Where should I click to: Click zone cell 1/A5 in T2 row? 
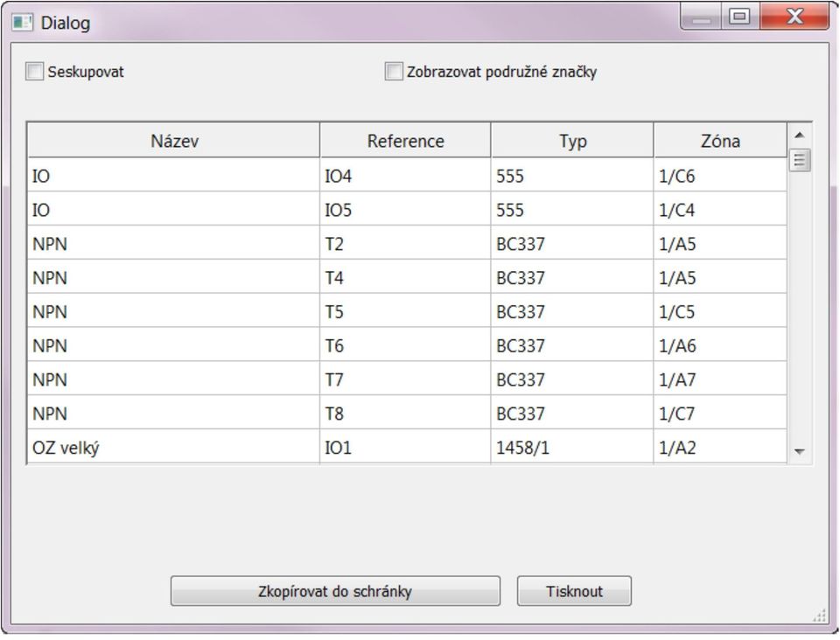click(x=720, y=243)
